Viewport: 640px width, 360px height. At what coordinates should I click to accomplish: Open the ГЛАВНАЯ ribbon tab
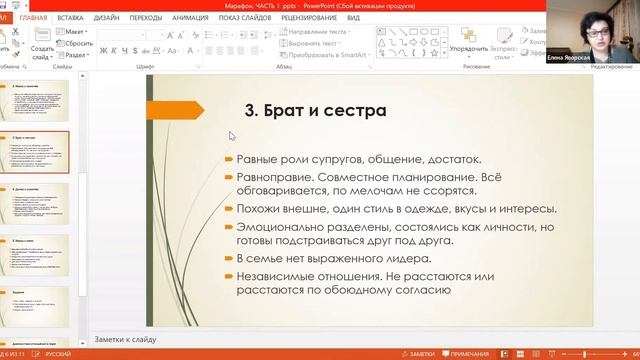pos(33,18)
